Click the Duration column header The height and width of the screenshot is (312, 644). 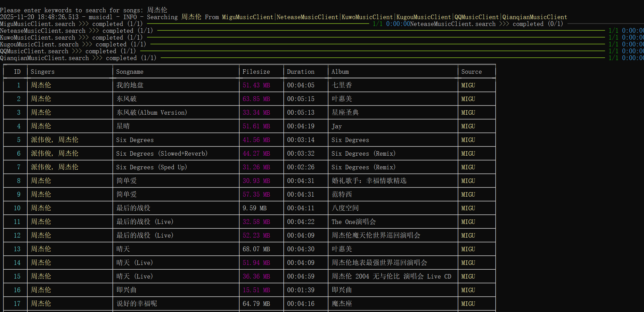pos(300,72)
